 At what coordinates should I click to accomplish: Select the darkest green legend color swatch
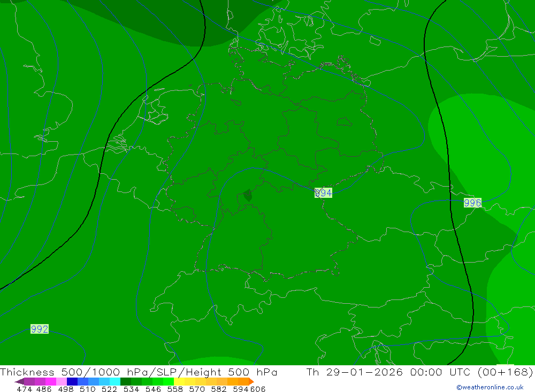(126, 381)
